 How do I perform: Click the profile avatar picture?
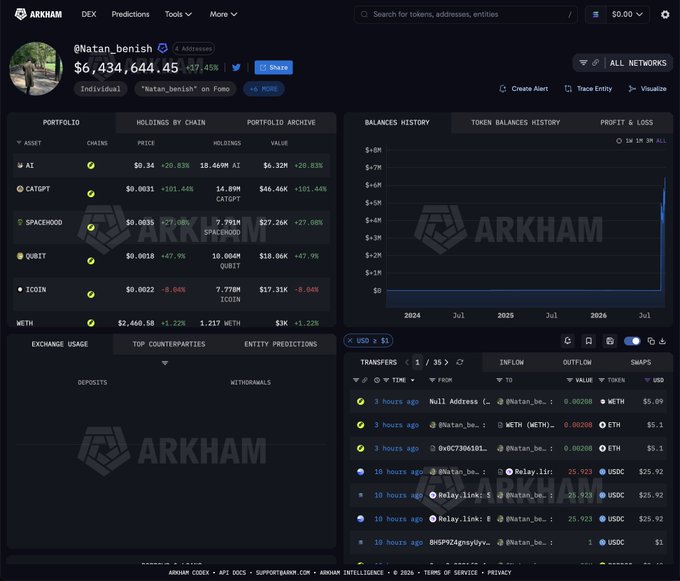coord(36,69)
